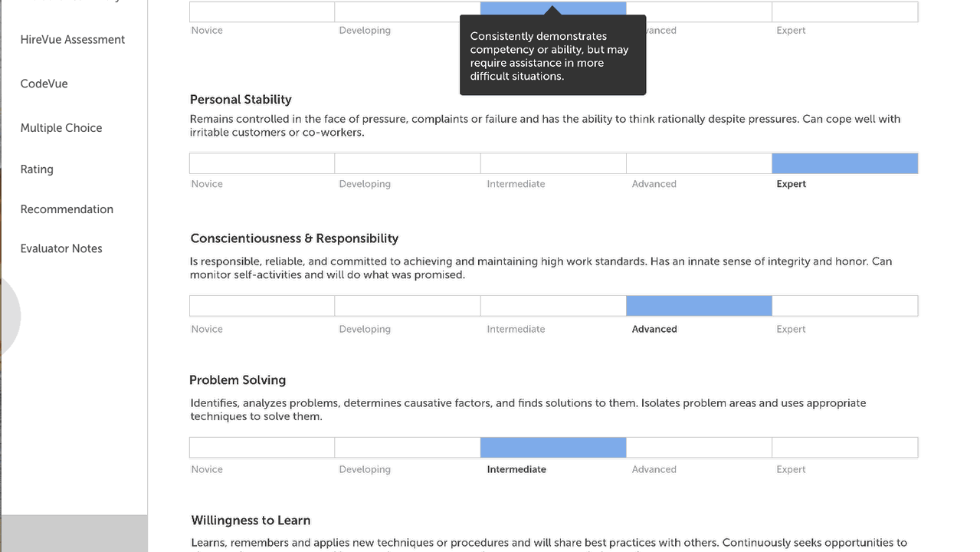Set Personal Stability to Developing
The height and width of the screenshot is (552, 980).
click(x=408, y=163)
